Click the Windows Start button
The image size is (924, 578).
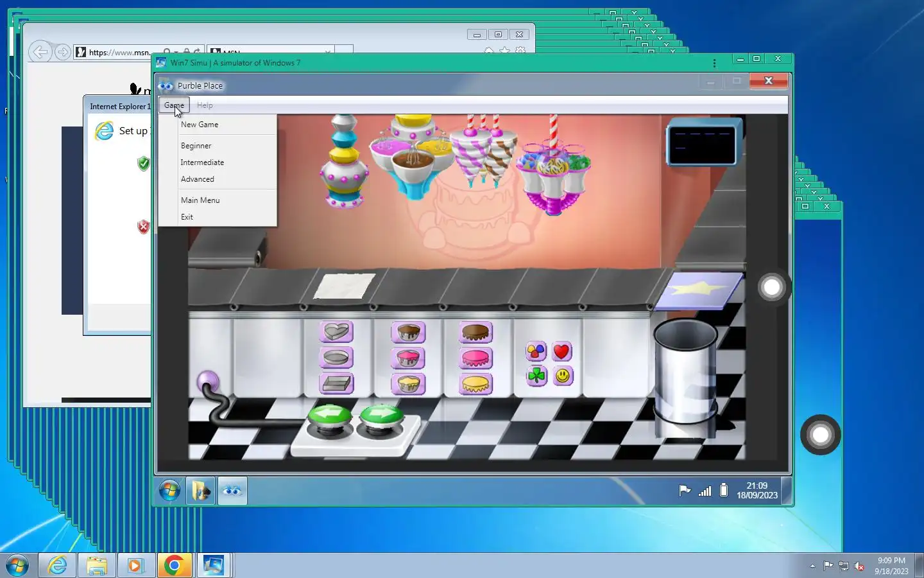(x=17, y=566)
